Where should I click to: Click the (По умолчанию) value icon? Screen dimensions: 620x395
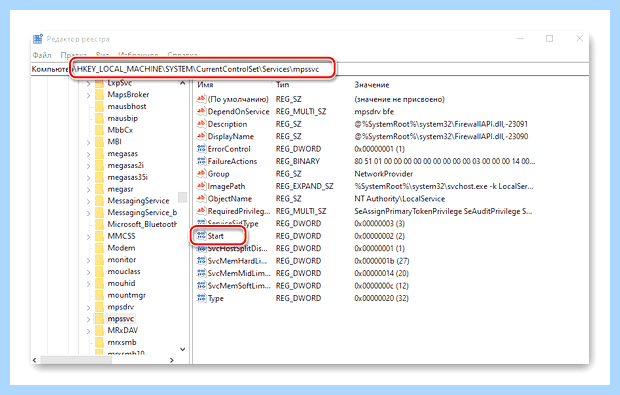click(x=201, y=99)
